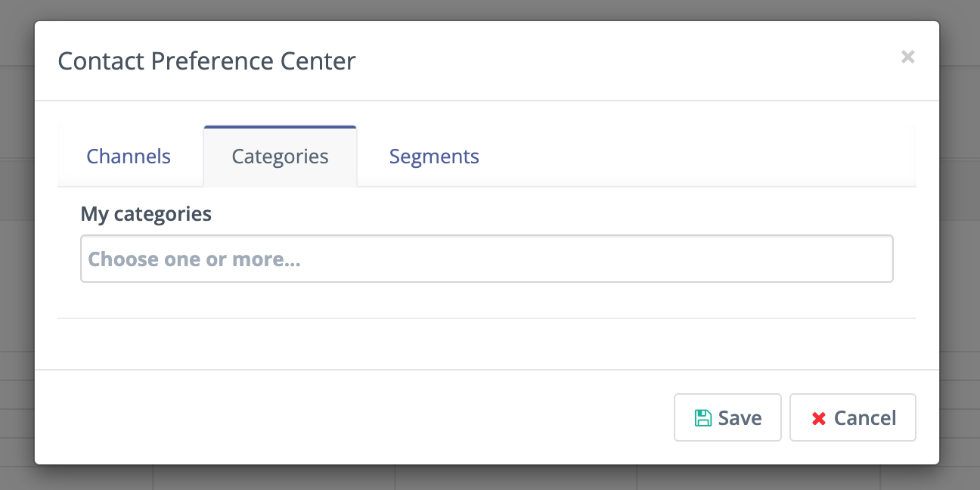Click Cancel to discard changes
This screenshot has width=980, height=490.
(x=853, y=417)
